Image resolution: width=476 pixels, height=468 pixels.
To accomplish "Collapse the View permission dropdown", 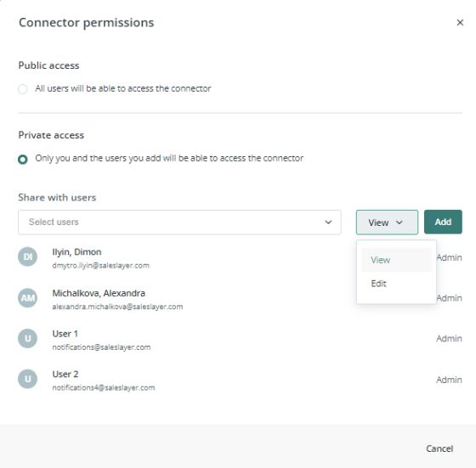I will pyautogui.click(x=387, y=222).
